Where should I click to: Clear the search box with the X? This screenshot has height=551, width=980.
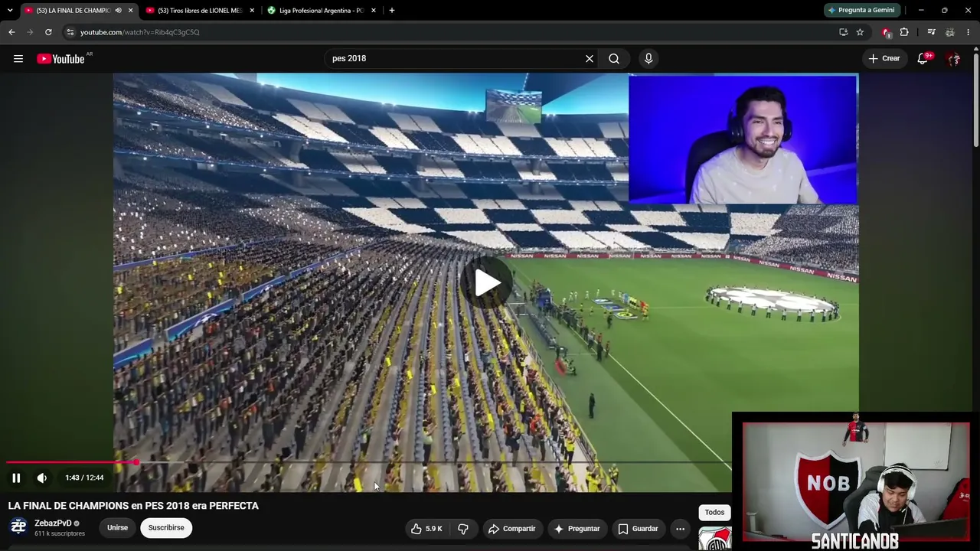click(x=590, y=59)
